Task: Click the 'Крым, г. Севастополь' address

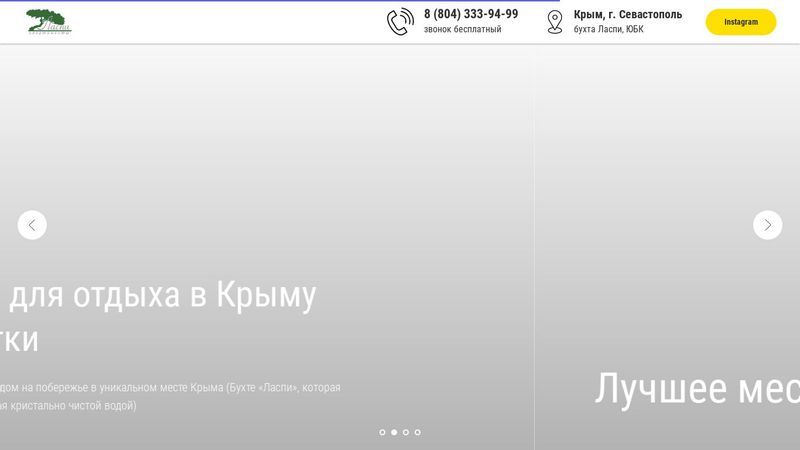Action: 628,14
